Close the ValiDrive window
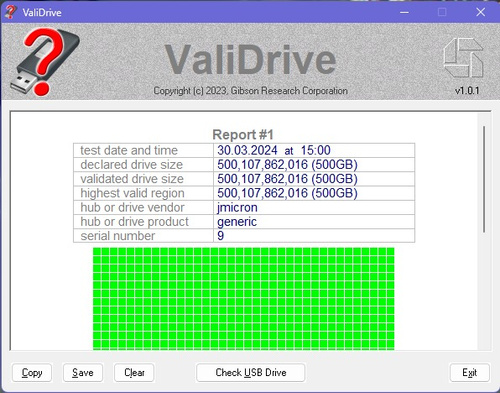Viewport: 500px width, 393px height. click(x=480, y=12)
